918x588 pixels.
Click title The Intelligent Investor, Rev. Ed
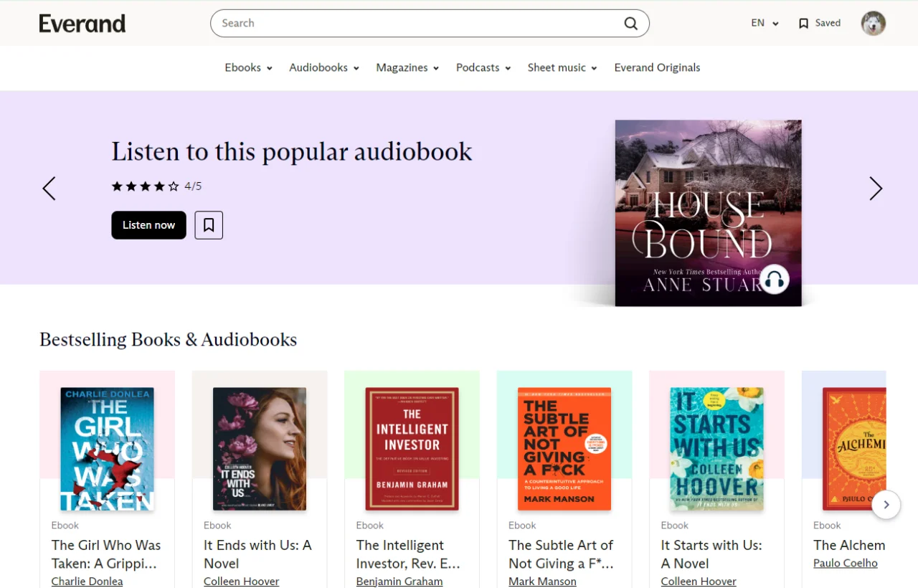pyautogui.click(x=408, y=554)
